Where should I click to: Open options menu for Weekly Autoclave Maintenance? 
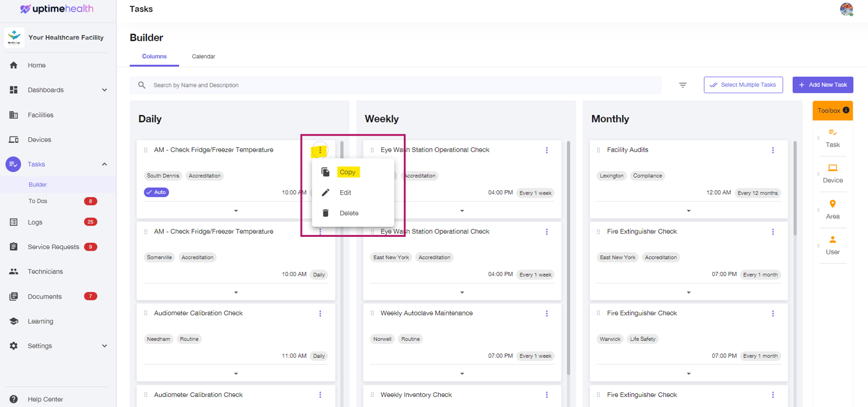coord(547,313)
